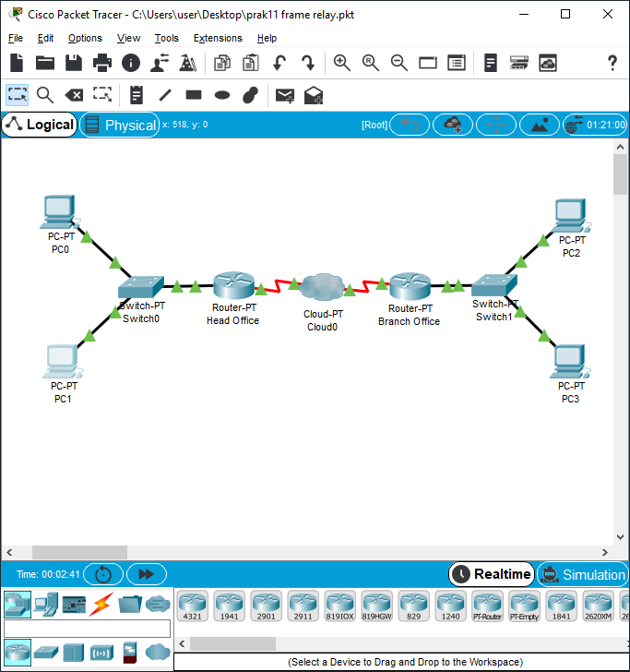Open the help question mark
The height and width of the screenshot is (672, 630).
coord(612,63)
